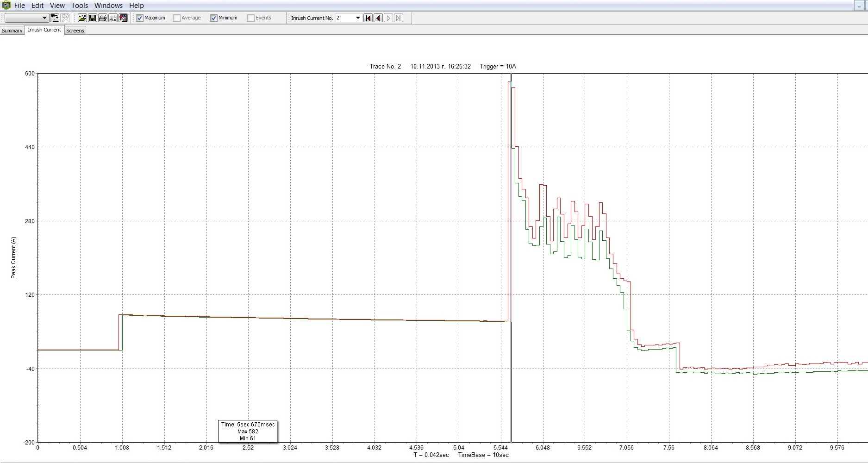Click the export data icon next to printer
Viewport: 868px width, 463px height.
tap(113, 18)
